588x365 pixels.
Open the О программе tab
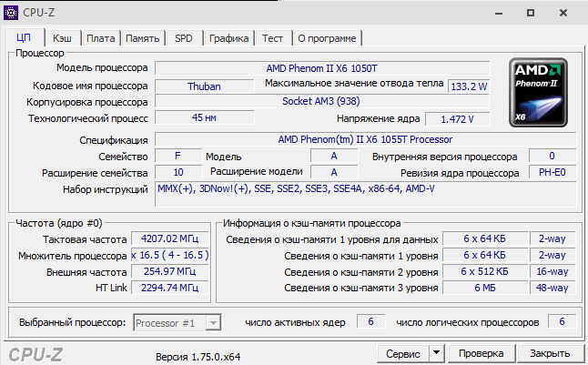tap(327, 38)
